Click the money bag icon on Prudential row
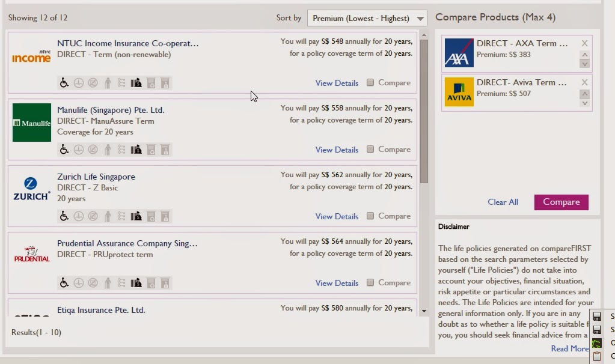This screenshot has height=364, width=615. point(136,282)
